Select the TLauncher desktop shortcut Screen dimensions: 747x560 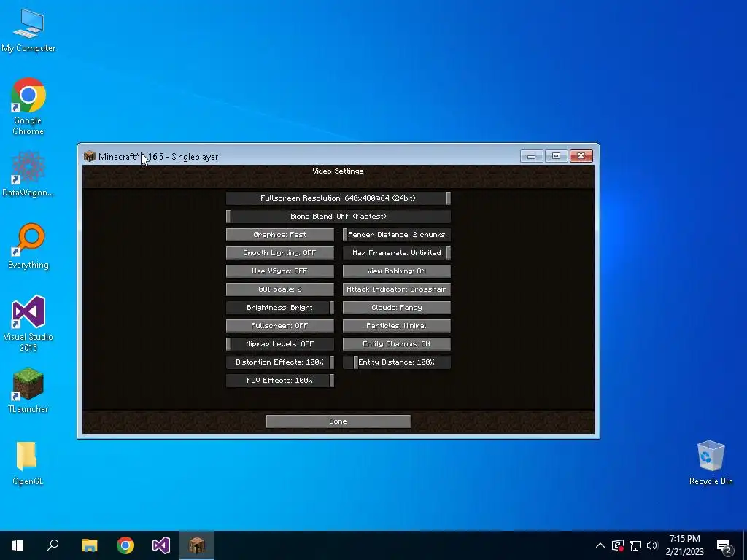click(x=28, y=390)
